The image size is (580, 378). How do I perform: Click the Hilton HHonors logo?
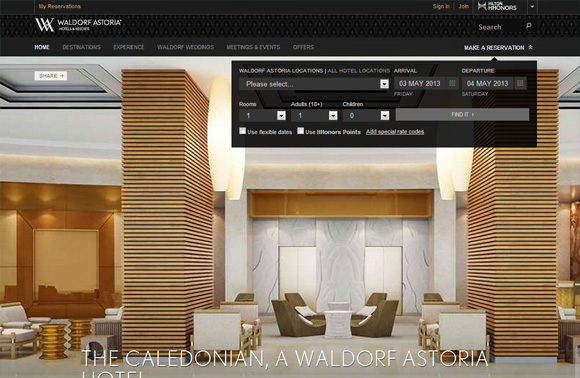click(x=497, y=6)
